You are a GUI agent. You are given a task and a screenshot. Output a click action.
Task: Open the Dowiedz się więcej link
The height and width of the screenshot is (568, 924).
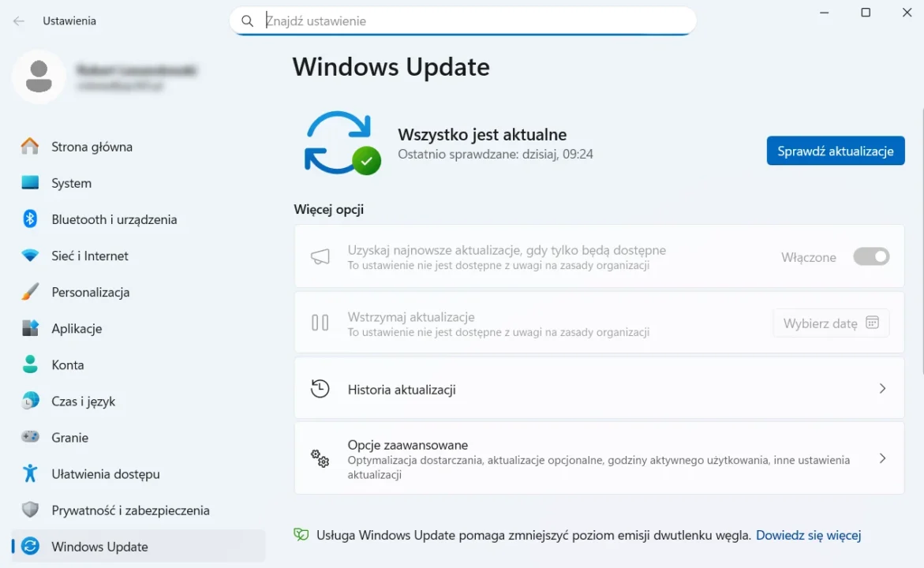click(809, 535)
